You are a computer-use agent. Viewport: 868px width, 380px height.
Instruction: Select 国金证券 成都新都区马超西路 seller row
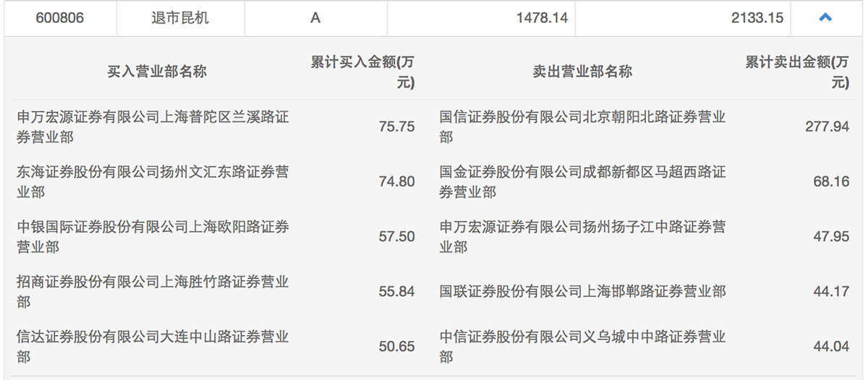[583, 181]
